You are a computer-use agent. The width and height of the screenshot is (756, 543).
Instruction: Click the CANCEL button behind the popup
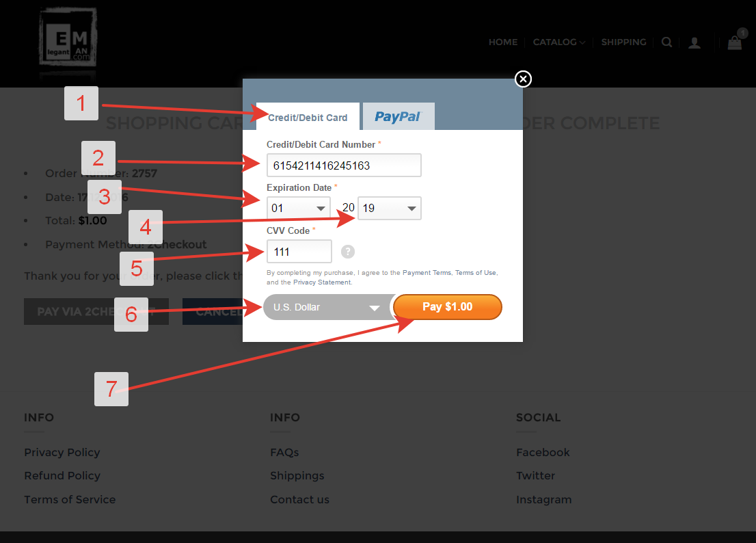(x=213, y=312)
